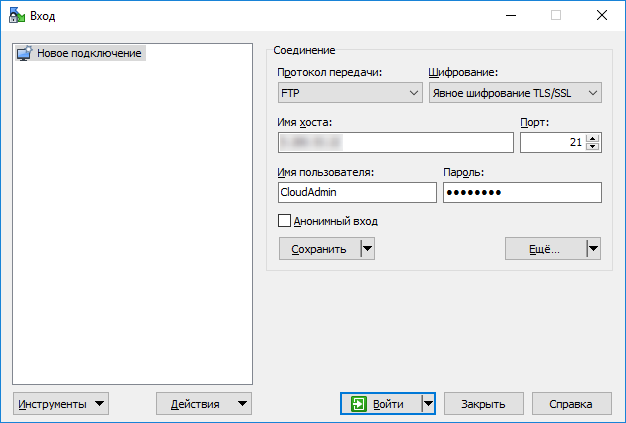Click the WinSCP icon in the title bar

coord(17,16)
